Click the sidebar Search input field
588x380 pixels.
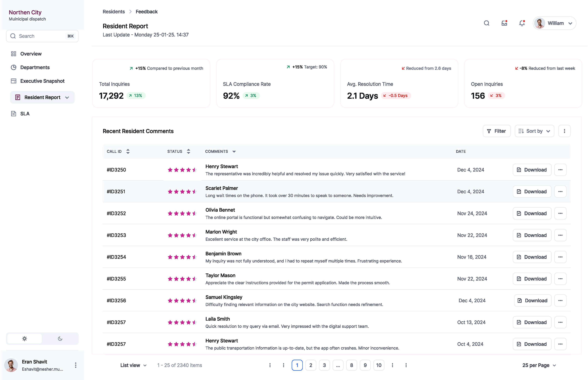click(x=42, y=36)
